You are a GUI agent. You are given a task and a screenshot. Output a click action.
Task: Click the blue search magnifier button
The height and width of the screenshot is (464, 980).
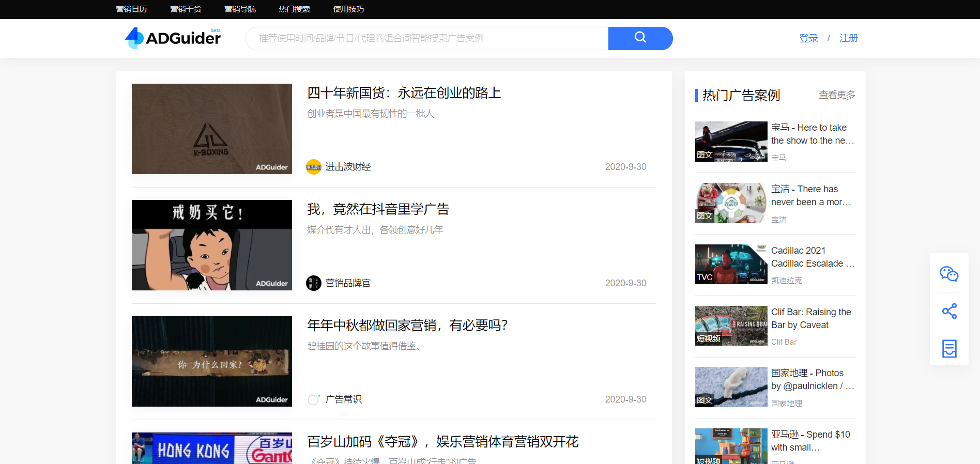640,38
